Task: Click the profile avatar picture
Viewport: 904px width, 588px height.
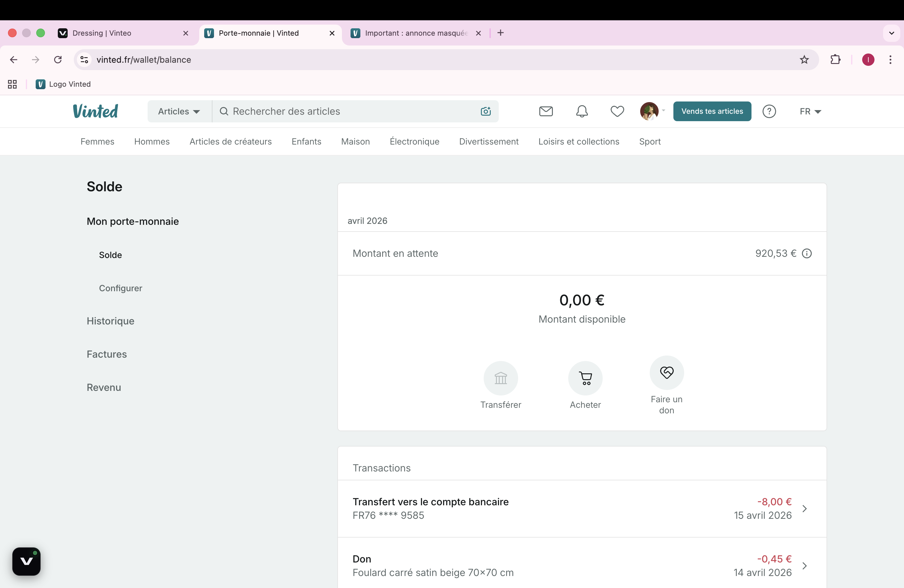Action: 649,111
